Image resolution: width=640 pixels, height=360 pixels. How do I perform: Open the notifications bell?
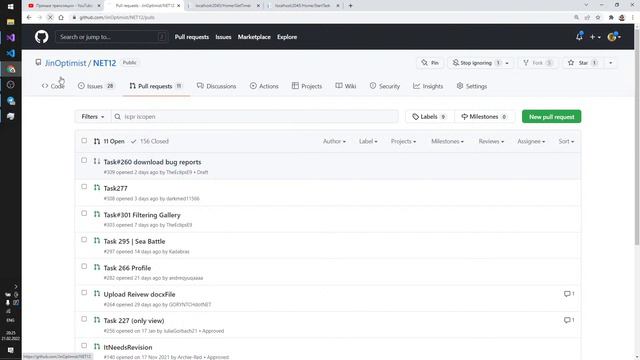[x=579, y=37]
